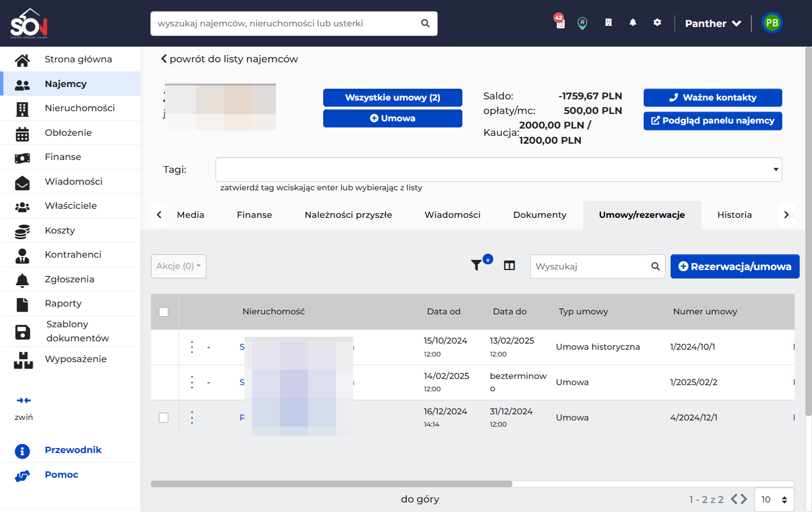Screen dimensions: 812x512
Task: Click the horizontal scrollbar under the table
Action: point(332,484)
